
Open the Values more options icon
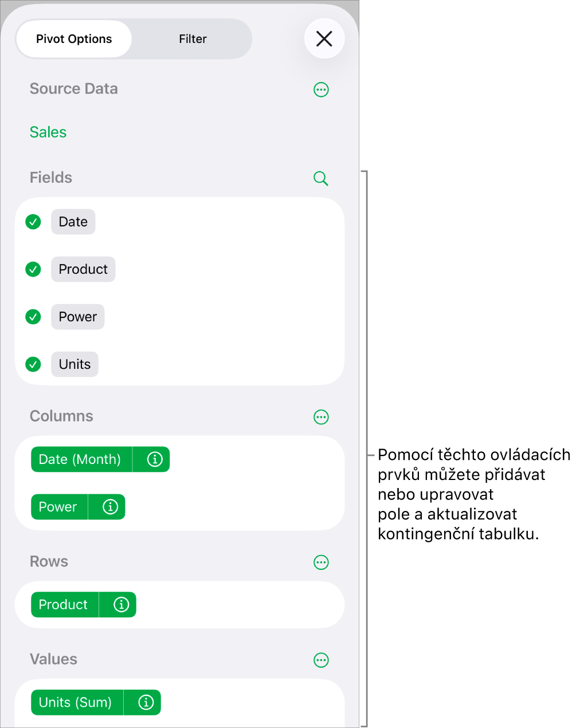point(321,660)
